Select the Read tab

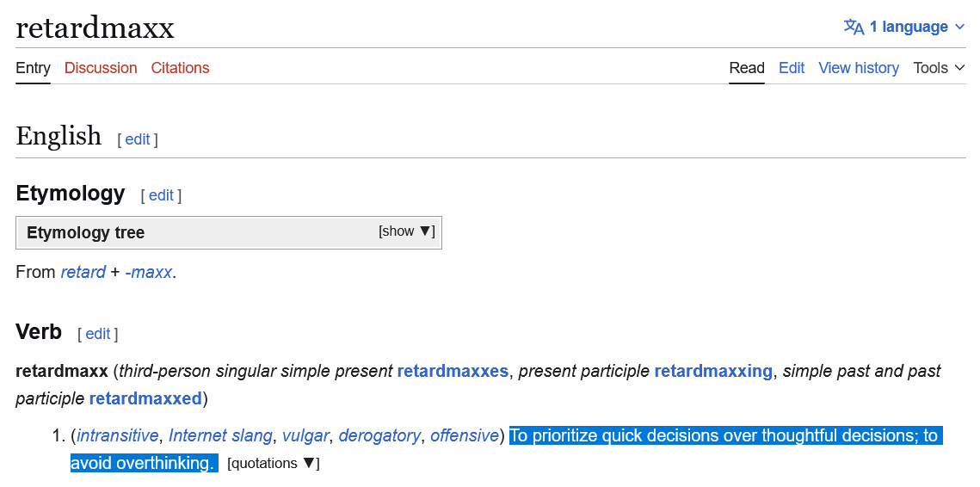[x=747, y=67]
